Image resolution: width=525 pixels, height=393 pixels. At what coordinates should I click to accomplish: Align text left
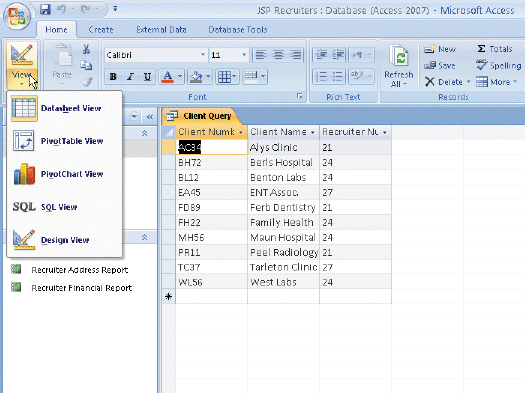261,55
